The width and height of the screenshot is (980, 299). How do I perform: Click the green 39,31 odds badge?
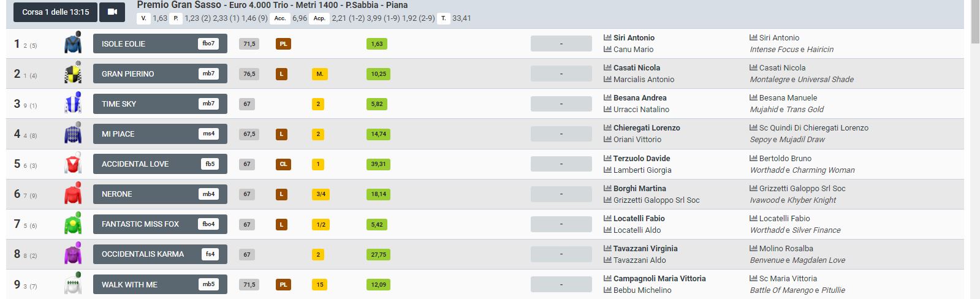[x=378, y=164]
